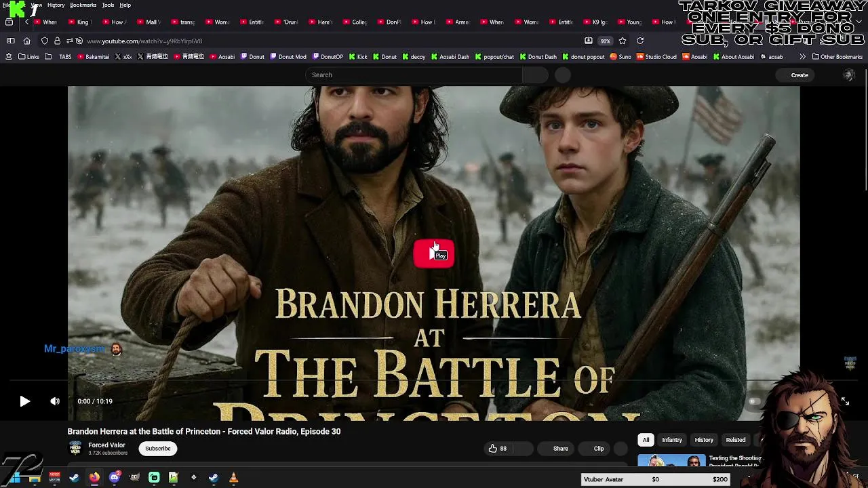Open the Donut Mod bookmark
The height and width of the screenshot is (488, 868).
point(288,57)
